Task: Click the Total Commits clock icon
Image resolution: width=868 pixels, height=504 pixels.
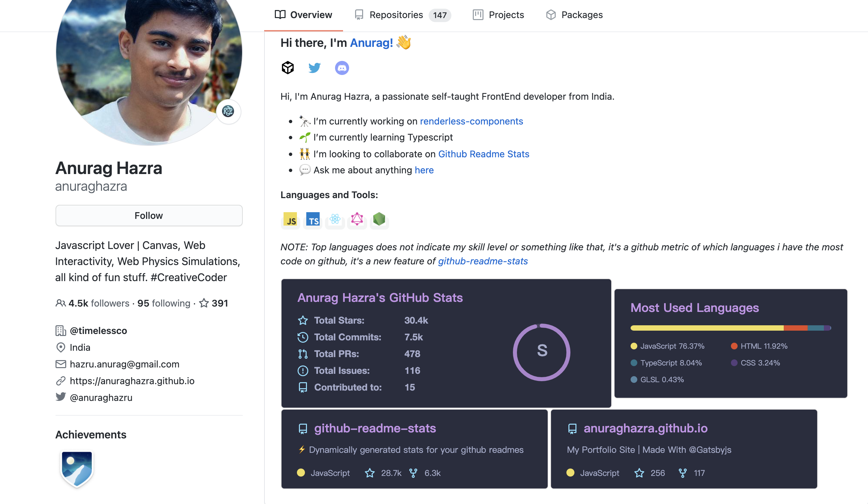Action: click(303, 337)
